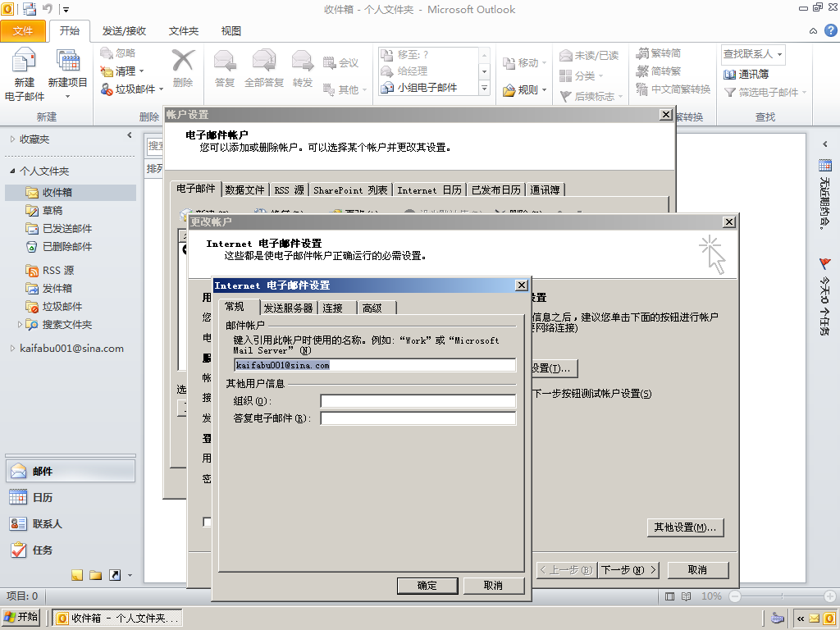Switch to View (视图) ribbon tab
840x630 pixels.
(231, 31)
